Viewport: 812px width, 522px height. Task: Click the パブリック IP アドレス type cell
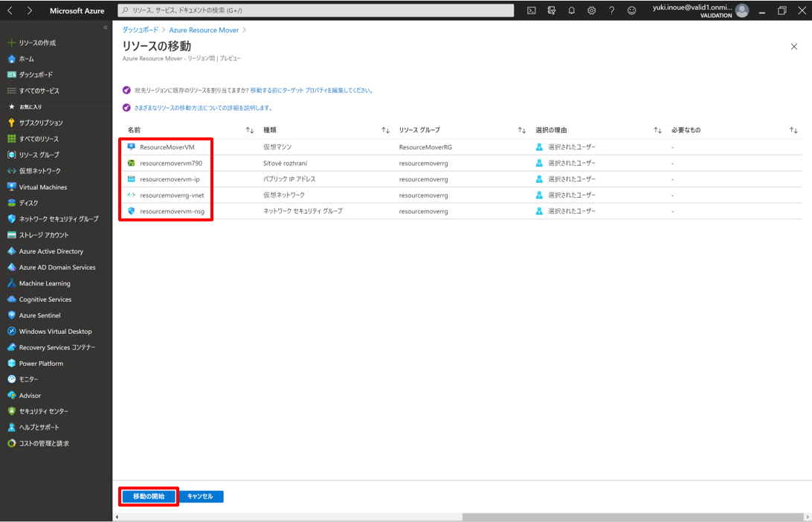click(289, 179)
